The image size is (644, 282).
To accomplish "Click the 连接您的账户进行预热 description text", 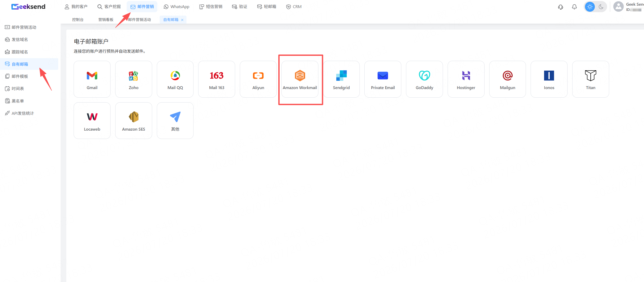I will 110,51.
